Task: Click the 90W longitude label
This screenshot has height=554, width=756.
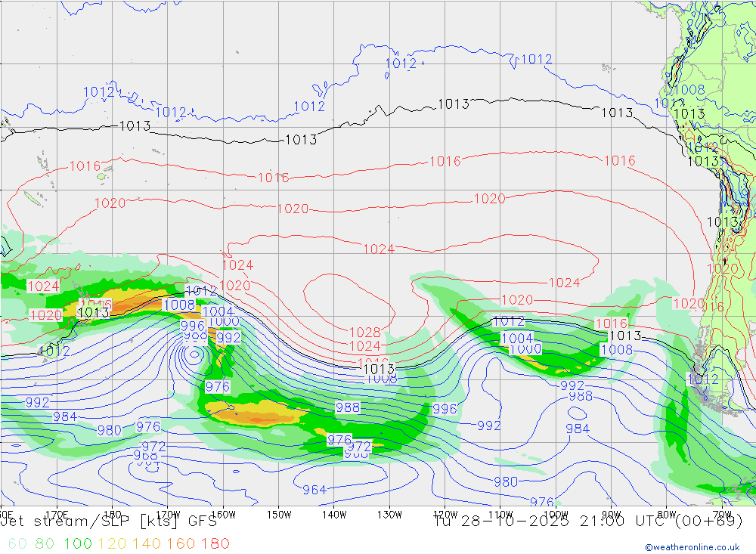Action: coord(612,515)
